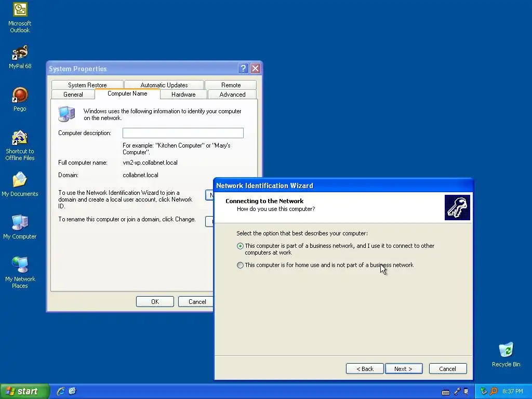Close the System Properties window
Screen dimensions: 532x399
(x=255, y=69)
